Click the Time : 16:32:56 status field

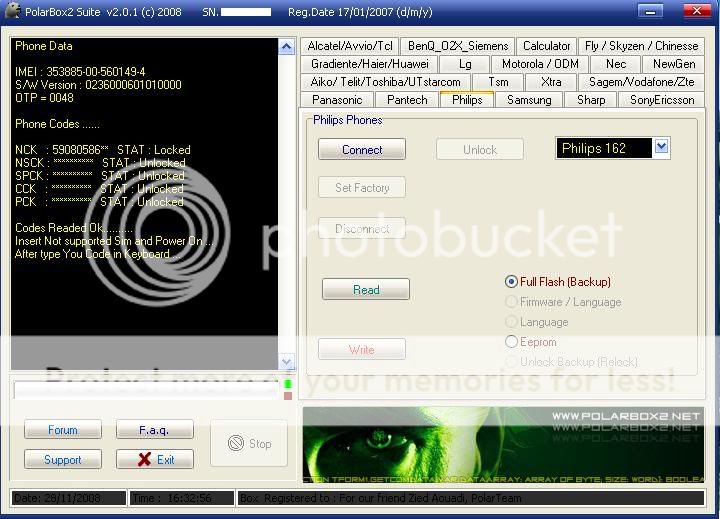click(x=182, y=498)
